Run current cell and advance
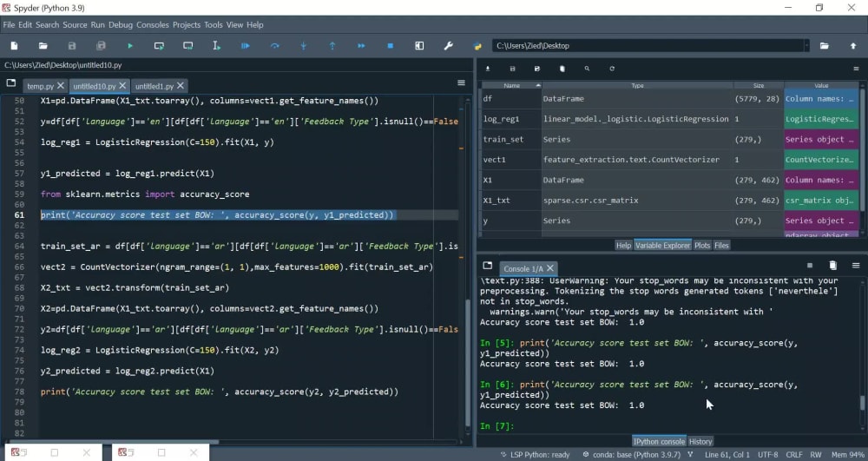The image size is (868, 461). click(188, 46)
